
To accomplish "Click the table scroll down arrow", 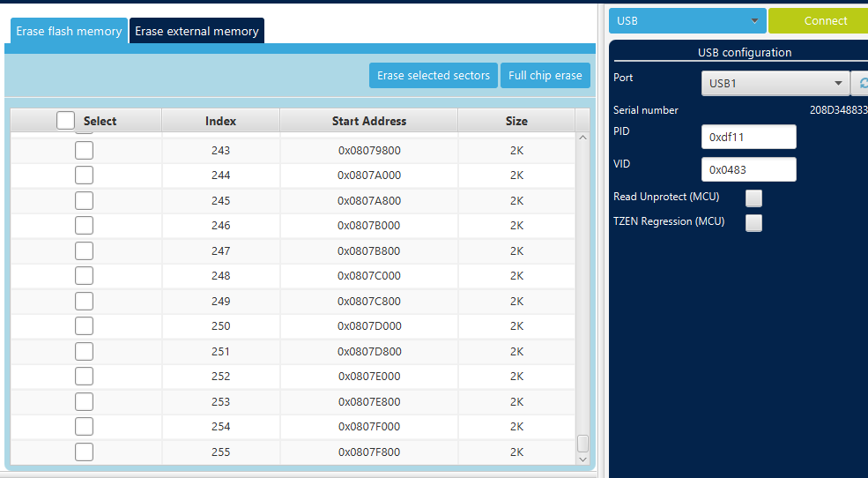I will click(x=582, y=459).
